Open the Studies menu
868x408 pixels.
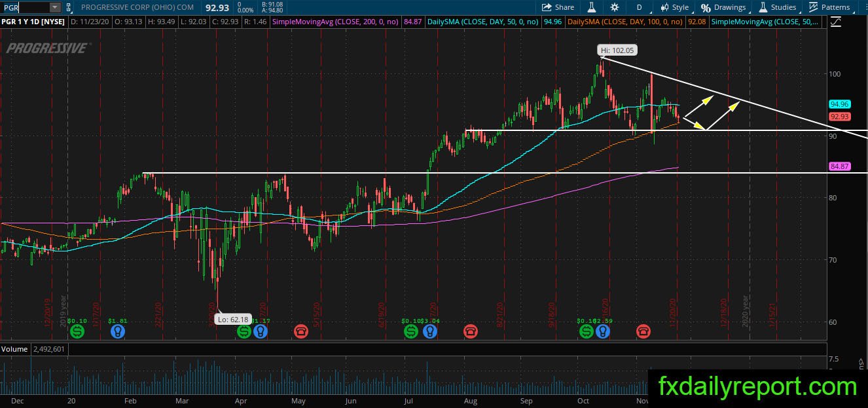pos(778,7)
